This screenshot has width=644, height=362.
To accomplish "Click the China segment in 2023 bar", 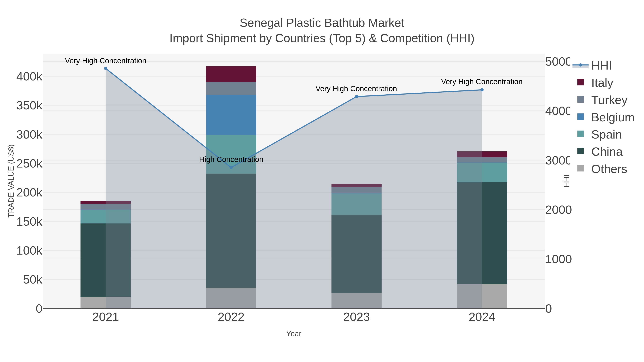I will coord(357,254).
